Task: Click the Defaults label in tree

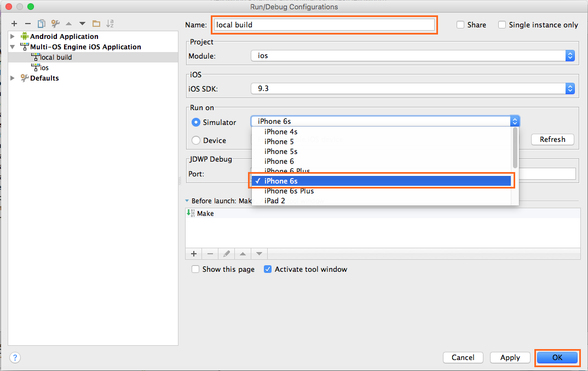Action: [44, 78]
